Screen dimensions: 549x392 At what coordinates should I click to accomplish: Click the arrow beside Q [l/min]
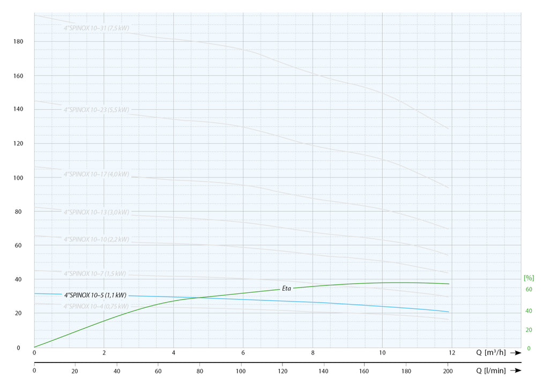coord(515,371)
